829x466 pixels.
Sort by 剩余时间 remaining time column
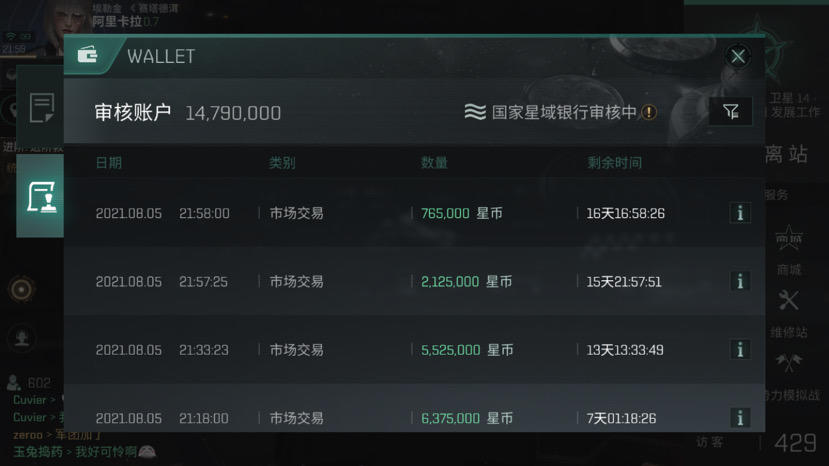pos(614,162)
